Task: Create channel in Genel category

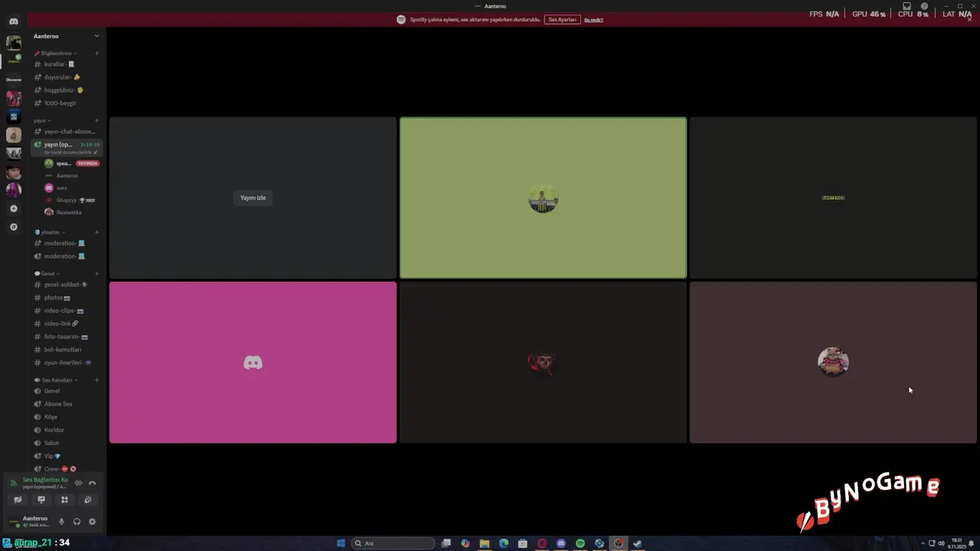Action: (x=96, y=274)
